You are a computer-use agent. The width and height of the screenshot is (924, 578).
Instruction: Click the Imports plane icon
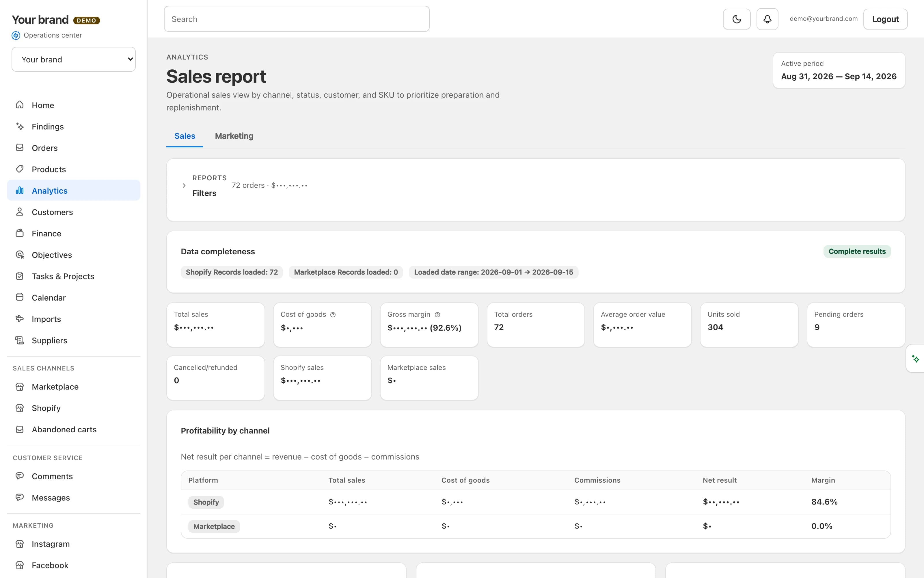tap(19, 319)
